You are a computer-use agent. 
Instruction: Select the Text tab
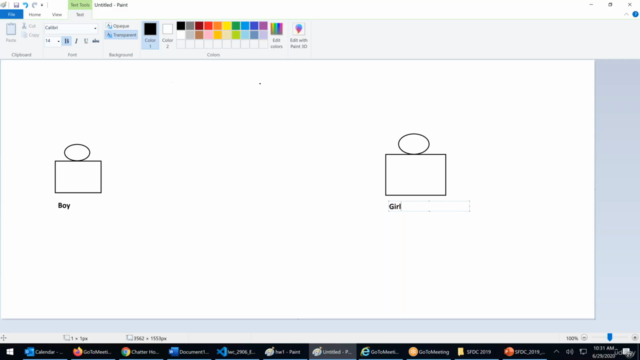coord(80,14)
